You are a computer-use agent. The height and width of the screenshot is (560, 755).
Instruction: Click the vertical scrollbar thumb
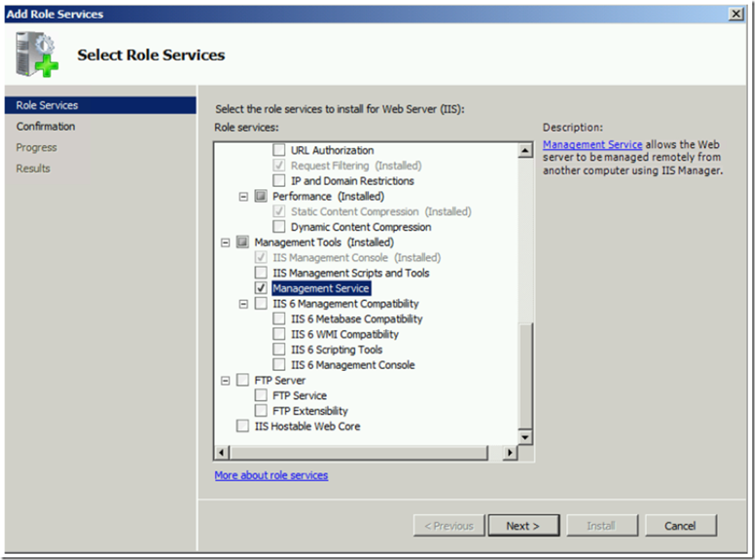525,376
